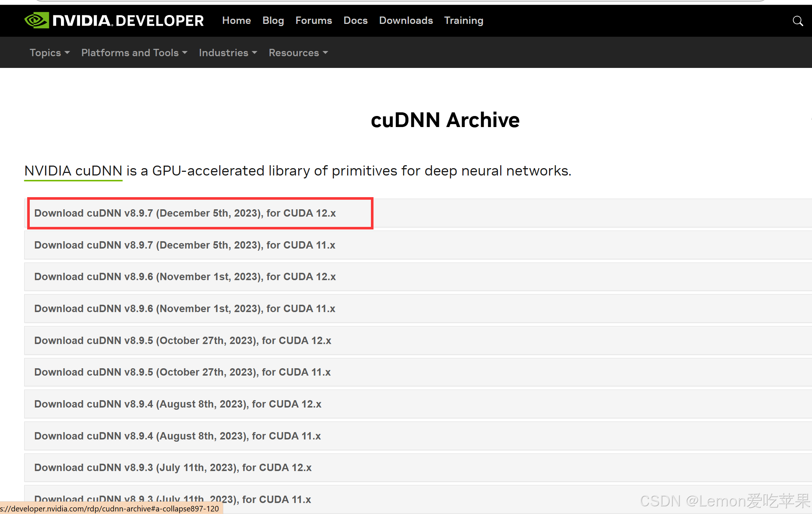Viewport: 812px width, 514px height.
Task: Open Docs from the top bar
Action: point(356,21)
